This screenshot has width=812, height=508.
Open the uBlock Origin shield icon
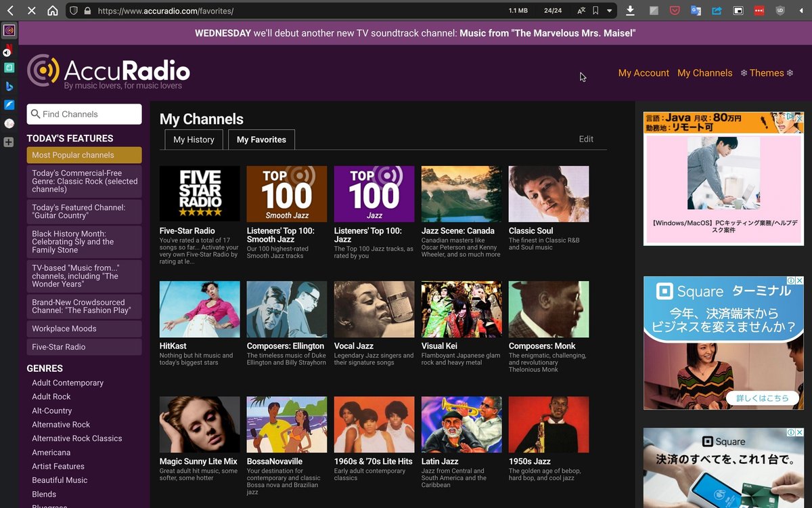[782, 10]
